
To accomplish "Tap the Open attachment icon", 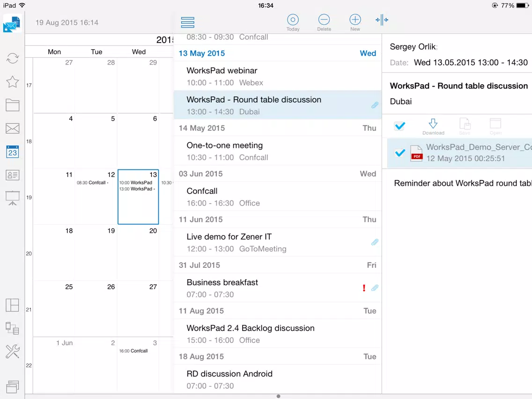I will point(495,127).
